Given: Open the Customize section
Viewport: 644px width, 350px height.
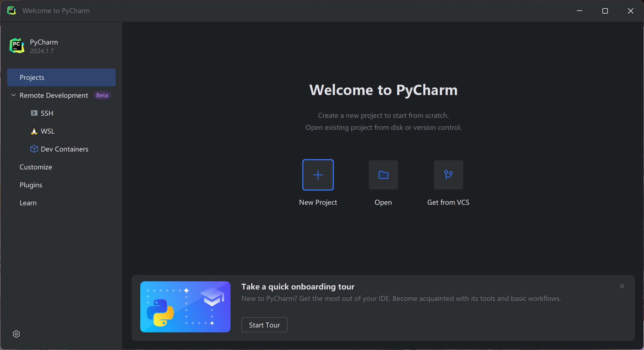Looking at the screenshot, I should (36, 167).
